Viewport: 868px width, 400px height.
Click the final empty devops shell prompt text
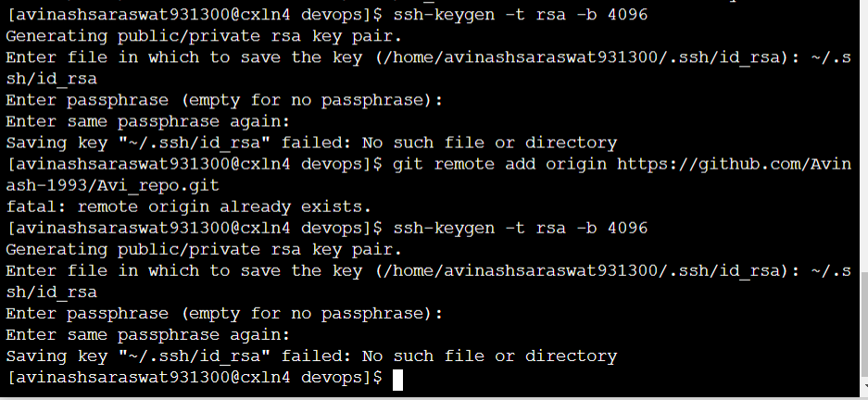[194, 378]
